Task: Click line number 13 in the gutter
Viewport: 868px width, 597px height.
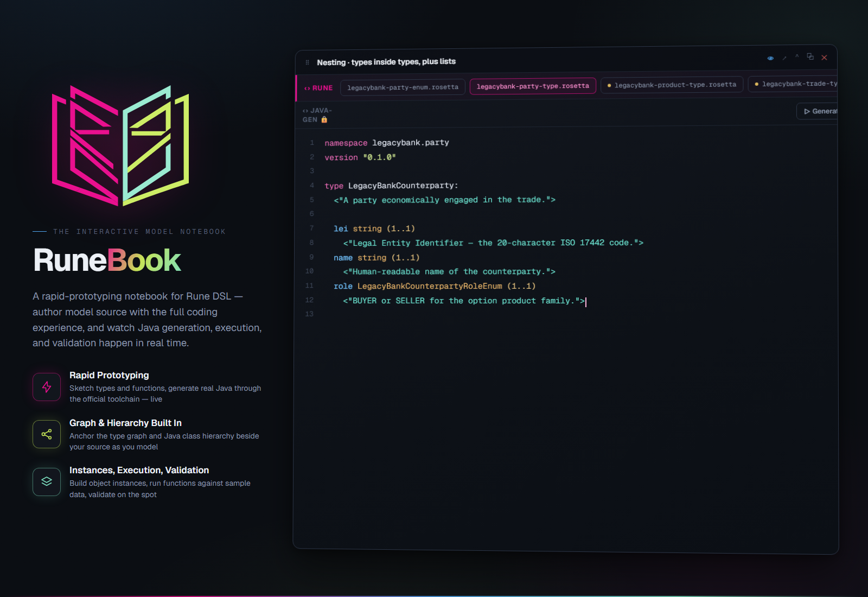Action: tap(309, 314)
